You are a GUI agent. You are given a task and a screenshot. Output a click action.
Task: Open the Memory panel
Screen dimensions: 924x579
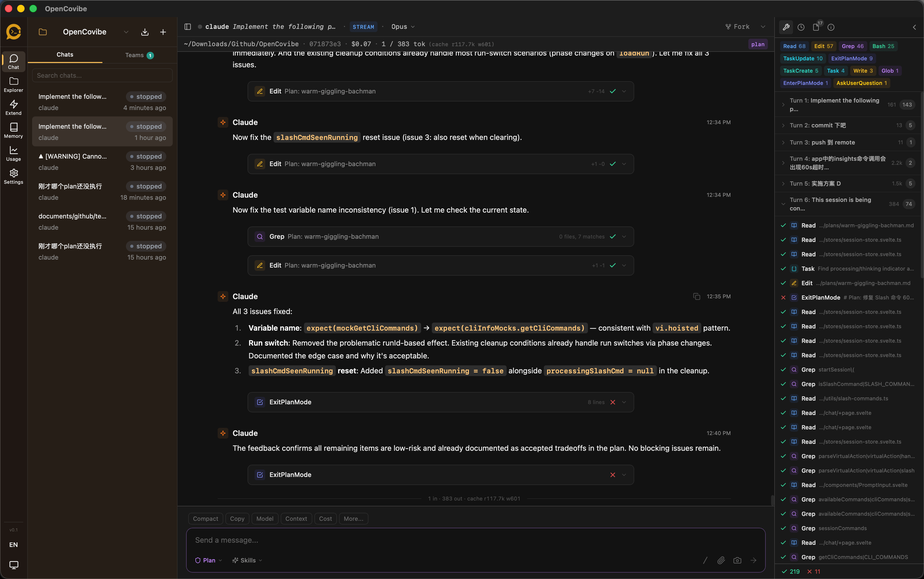13,130
